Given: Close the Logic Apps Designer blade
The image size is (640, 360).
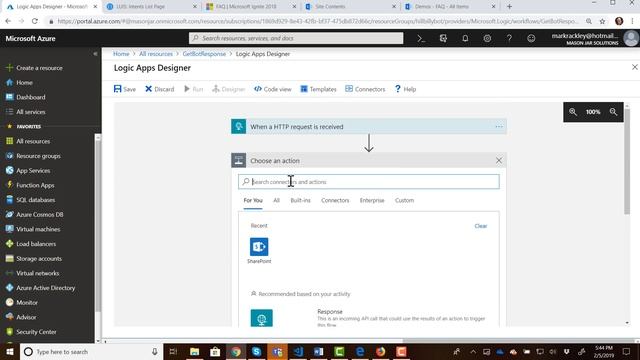Looking at the screenshot, I should [x=635, y=67].
